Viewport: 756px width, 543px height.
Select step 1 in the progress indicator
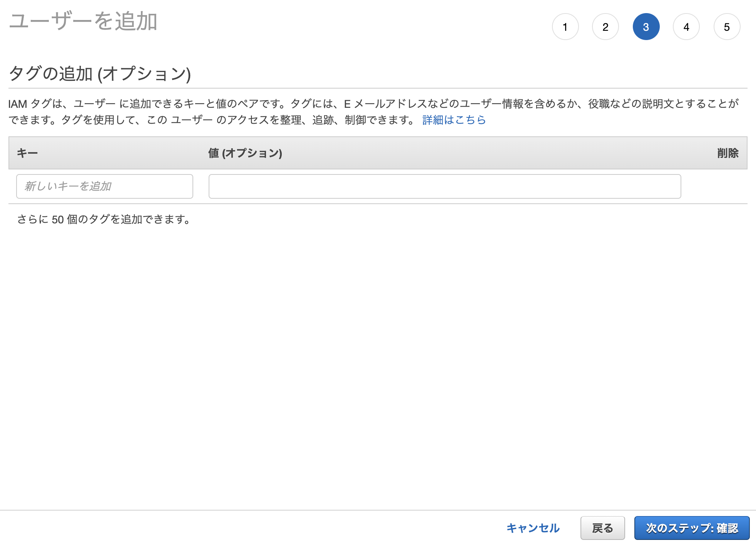[x=565, y=27]
